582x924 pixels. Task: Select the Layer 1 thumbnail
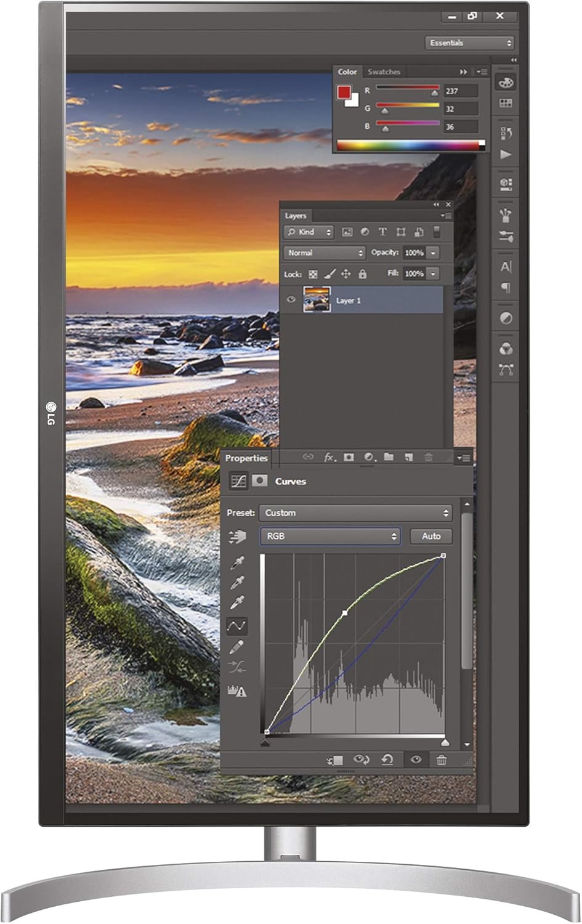coord(317,300)
